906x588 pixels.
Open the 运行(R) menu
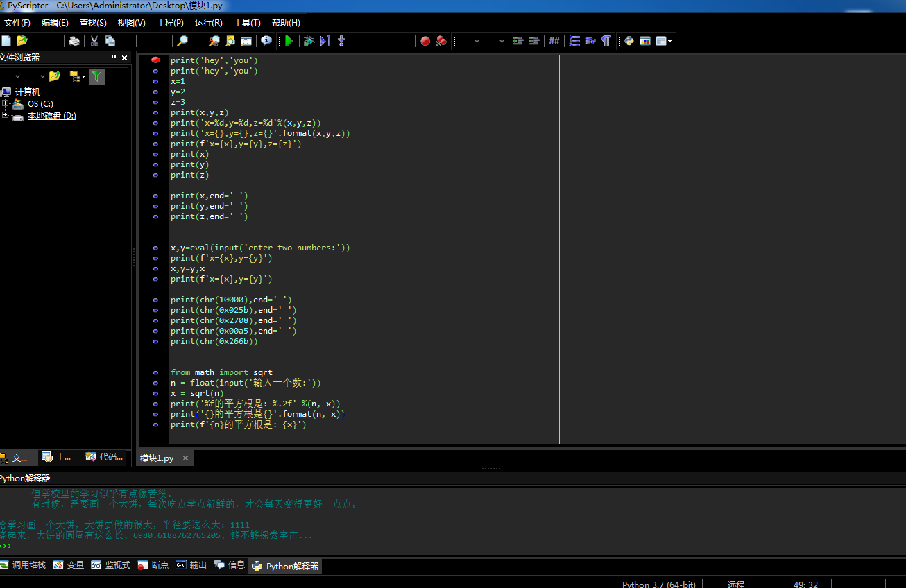point(208,23)
